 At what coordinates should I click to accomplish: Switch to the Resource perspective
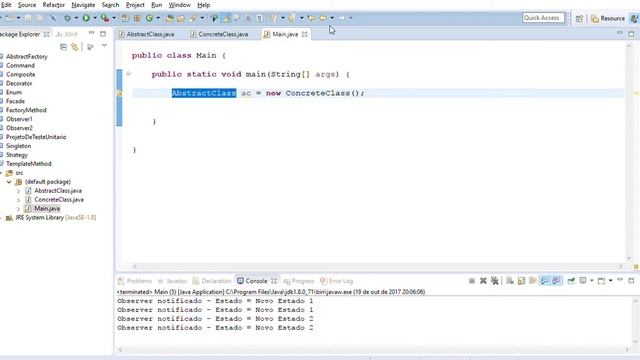(x=608, y=18)
